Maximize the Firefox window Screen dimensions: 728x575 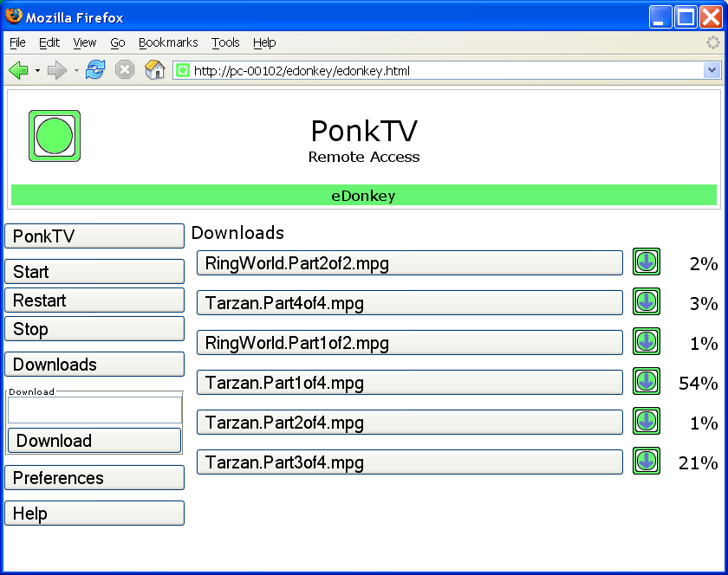coord(686,17)
